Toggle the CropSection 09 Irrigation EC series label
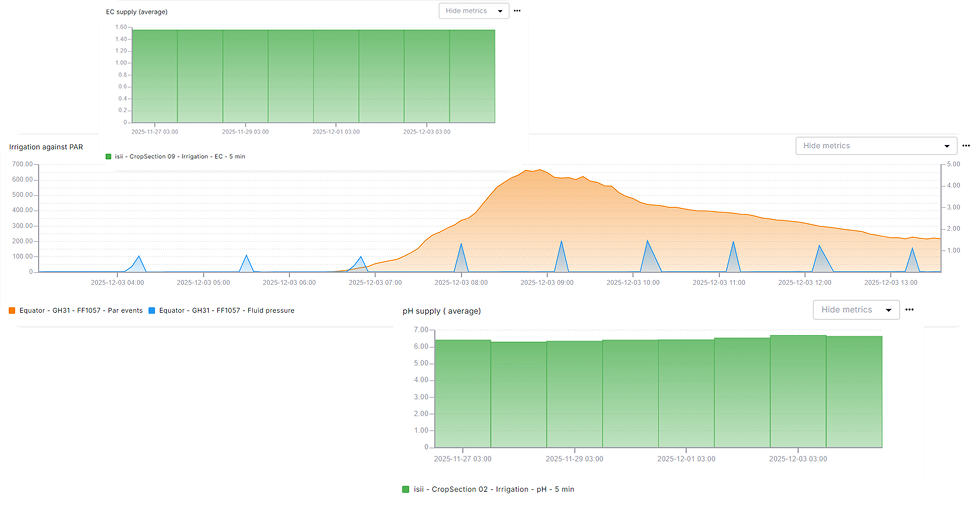 click(182, 156)
